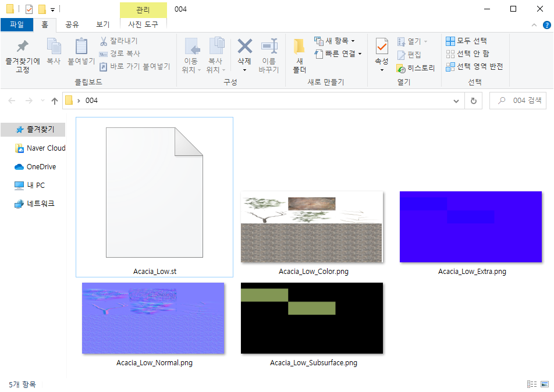554x392 pixels.
Task: Invert selection (선택 영역 반전)
Action: pos(474,66)
